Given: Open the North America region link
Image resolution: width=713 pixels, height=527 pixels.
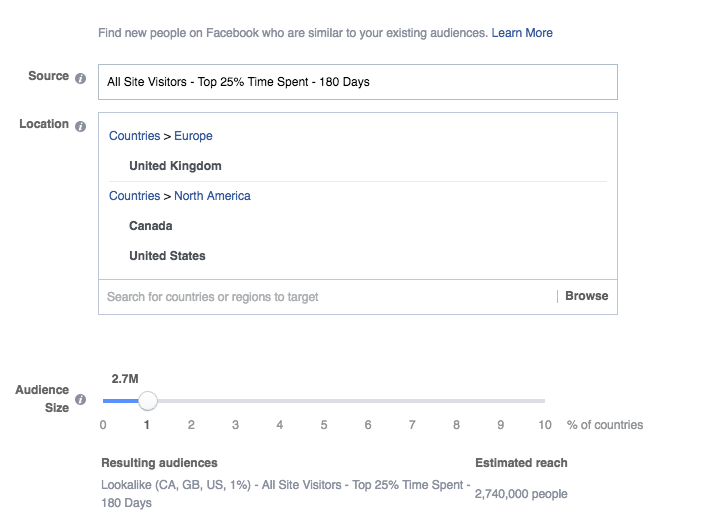Looking at the screenshot, I should click(x=212, y=196).
